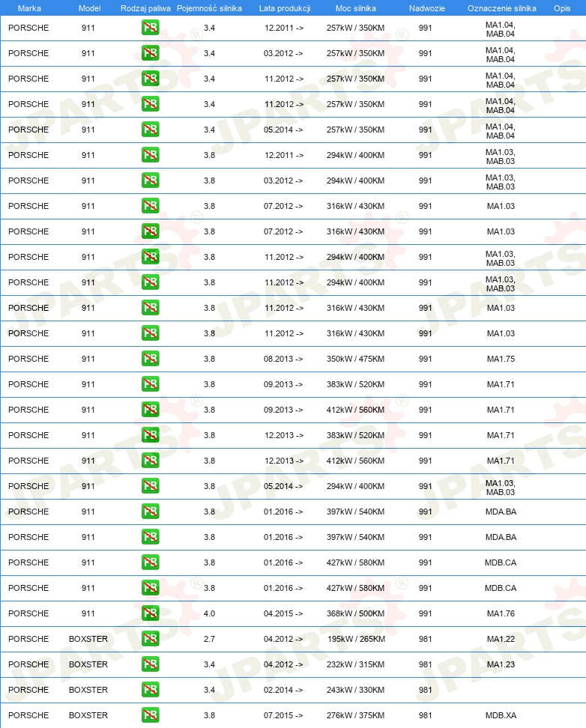Click BOXSTER in the 07.2015 row
This screenshot has height=728, width=586.
(88, 715)
